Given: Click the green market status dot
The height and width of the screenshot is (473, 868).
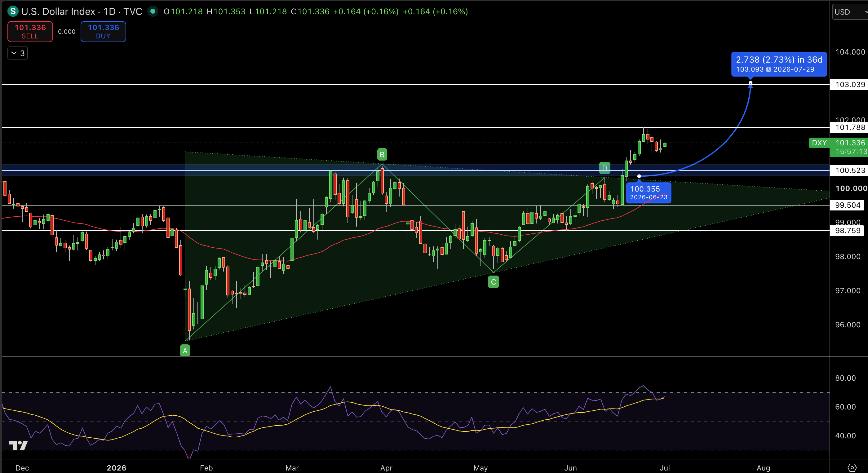Looking at the screenshot, I should pos(153,11).
